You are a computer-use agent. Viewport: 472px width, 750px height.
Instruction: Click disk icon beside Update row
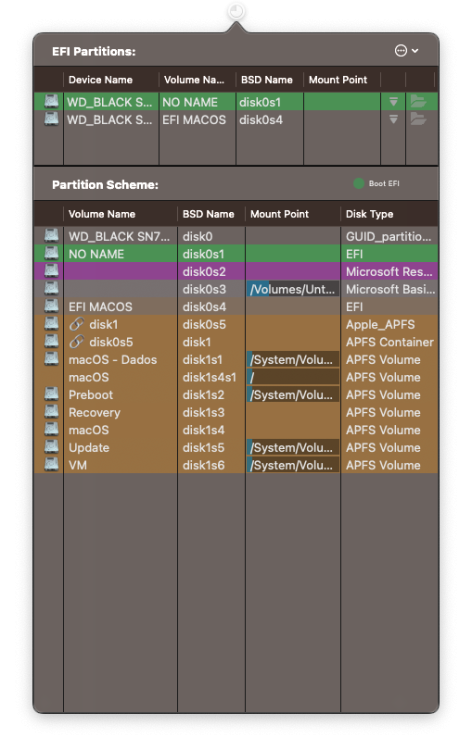[51, 447]
